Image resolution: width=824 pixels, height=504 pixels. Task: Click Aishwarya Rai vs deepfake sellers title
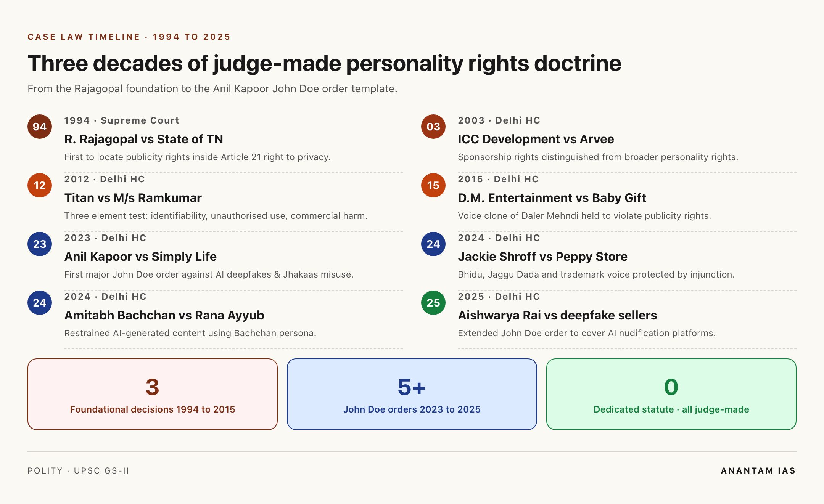[x=557, y=315]
